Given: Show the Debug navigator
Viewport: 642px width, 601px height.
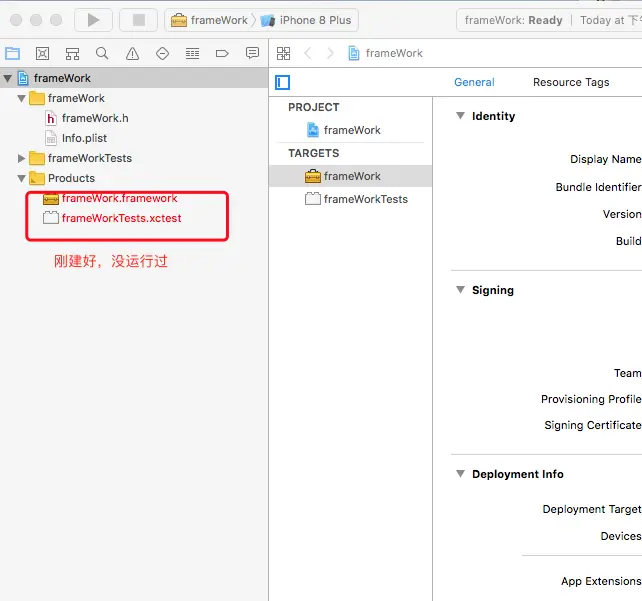Looking at the screenshot, I should pos(192,54).
